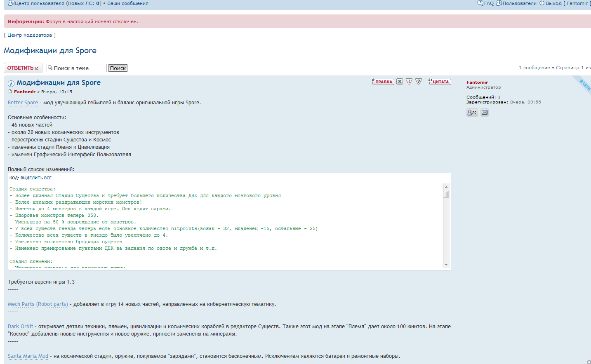Viewport: 591px width, 364px height.
Task: Click the small post page icon near Fantomir
Action: coord(10,92)
